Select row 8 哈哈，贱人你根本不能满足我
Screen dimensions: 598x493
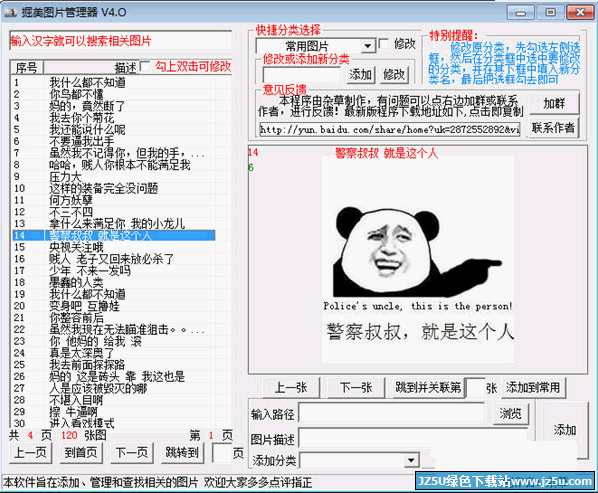pyautogui.click(x=114, y=164)
